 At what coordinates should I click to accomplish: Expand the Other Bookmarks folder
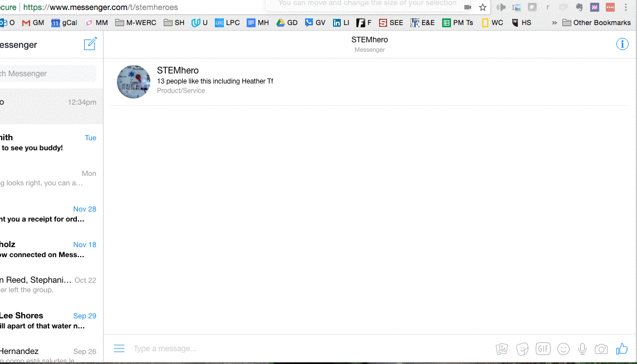(x=596, y=23)
